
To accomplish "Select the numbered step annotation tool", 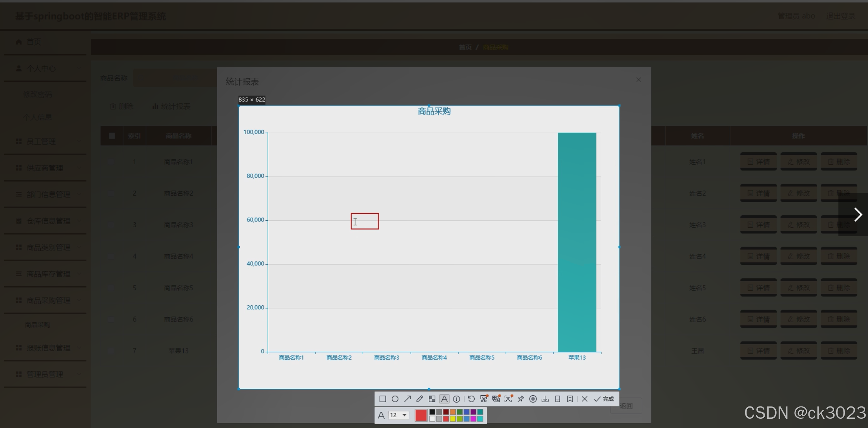I will pos(456,399).
